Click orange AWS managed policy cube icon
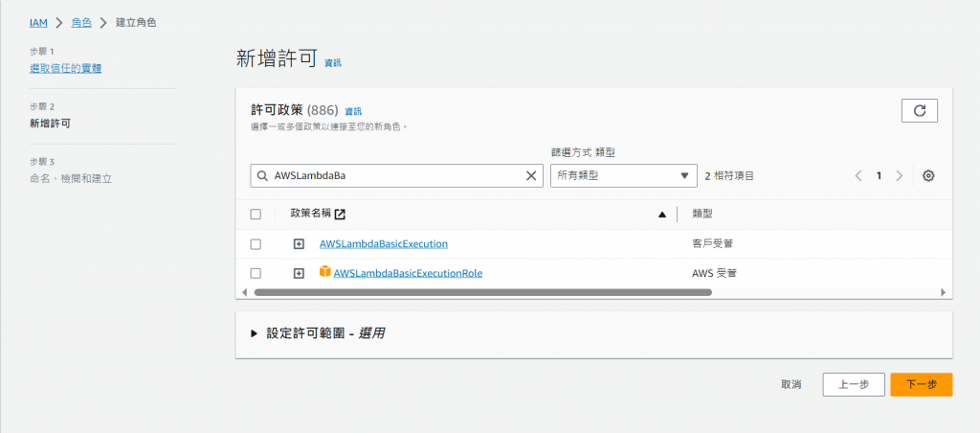 pyautogui.click(x=325, y=272)
